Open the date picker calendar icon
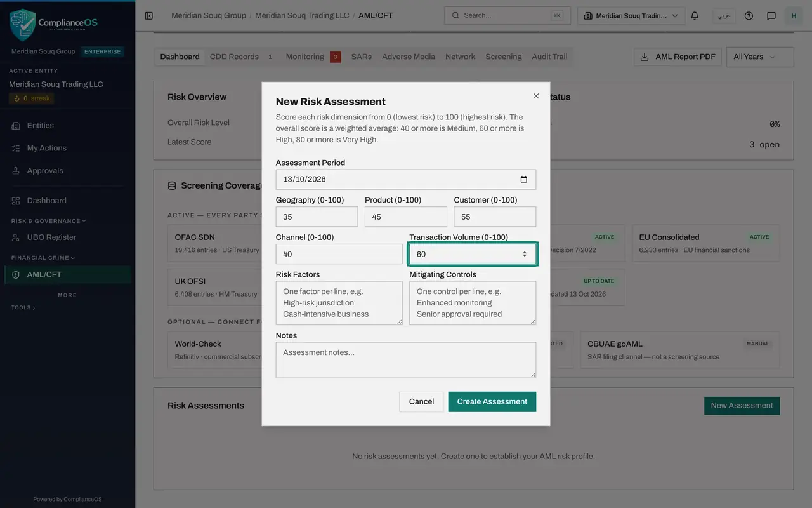812x508 pixels. [524, 179]
